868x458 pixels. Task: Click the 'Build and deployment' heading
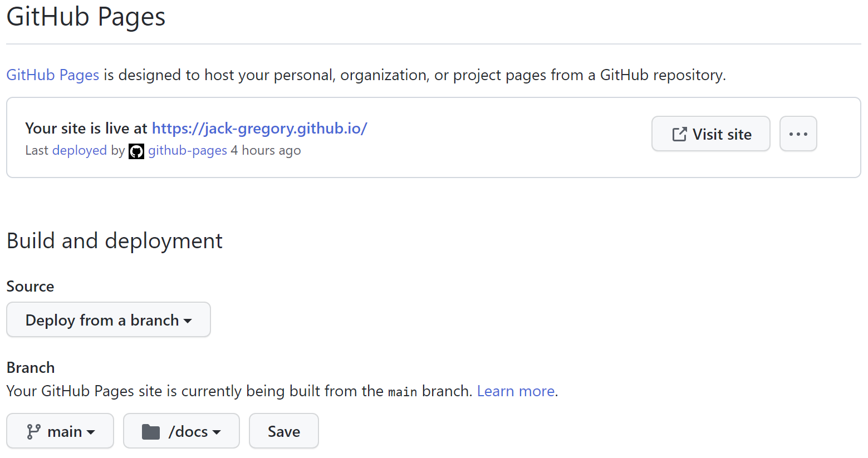[115, 241]
